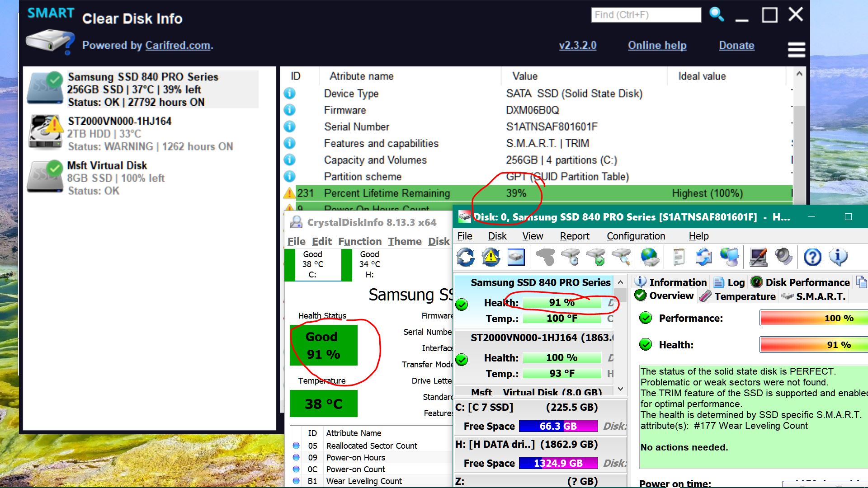The height and width of the screenshot is (488, 868).
Task: Select Samsung SSD 840 PRO Series in Clear Disk Info list
Action: coord(142,89)
